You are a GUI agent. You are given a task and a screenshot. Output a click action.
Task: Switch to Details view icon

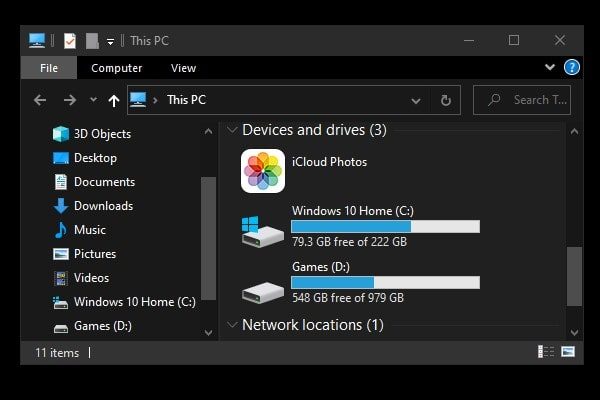pos(546,351)
